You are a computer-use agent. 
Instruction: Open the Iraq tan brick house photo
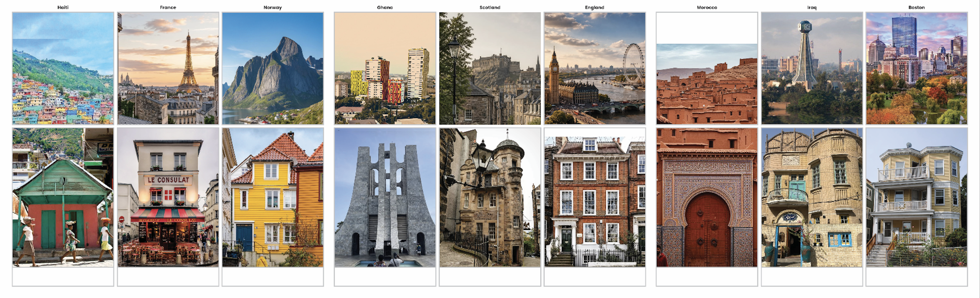click(x=812, y=198)
